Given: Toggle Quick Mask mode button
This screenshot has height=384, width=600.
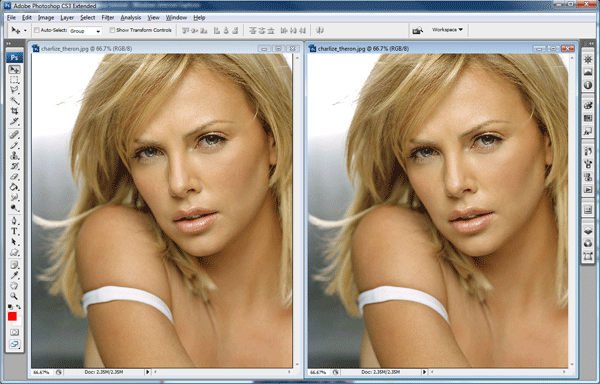Looking at the screenshot, I should pyautogui.click(x=15, y=332).
